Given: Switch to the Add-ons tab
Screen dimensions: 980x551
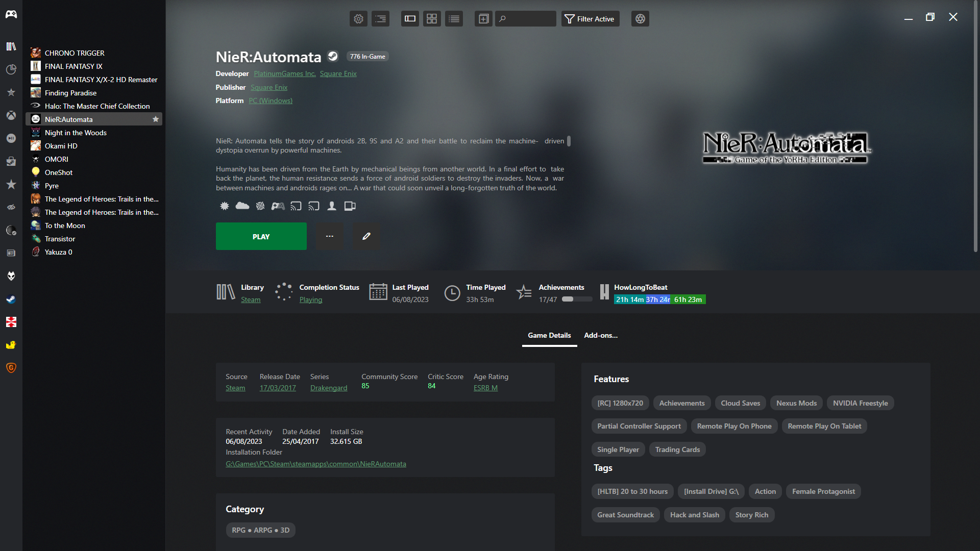Looking at the screenshot, I should 601,335.
